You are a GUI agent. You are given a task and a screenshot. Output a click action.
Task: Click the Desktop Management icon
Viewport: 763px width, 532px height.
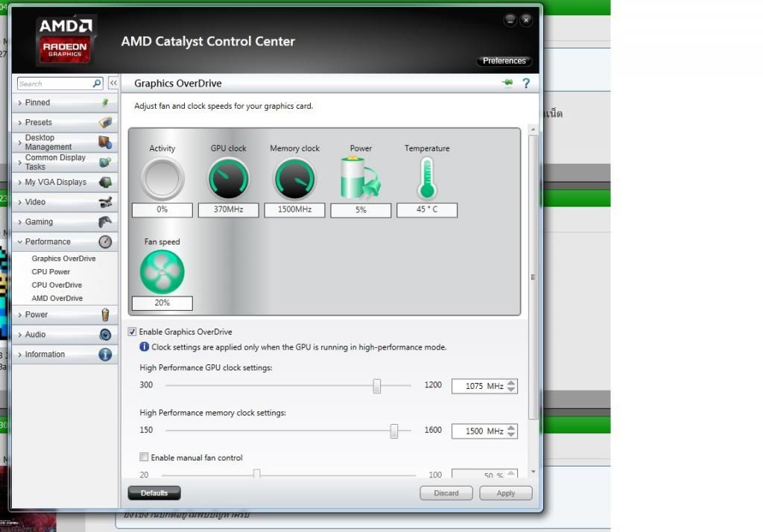pos(105,142)
